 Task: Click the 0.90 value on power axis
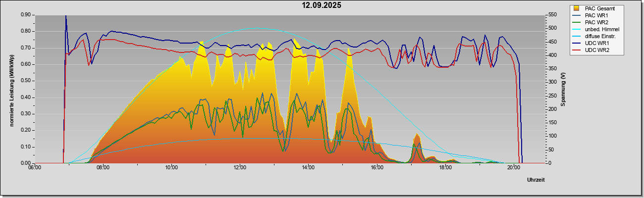tap(26, 15)
